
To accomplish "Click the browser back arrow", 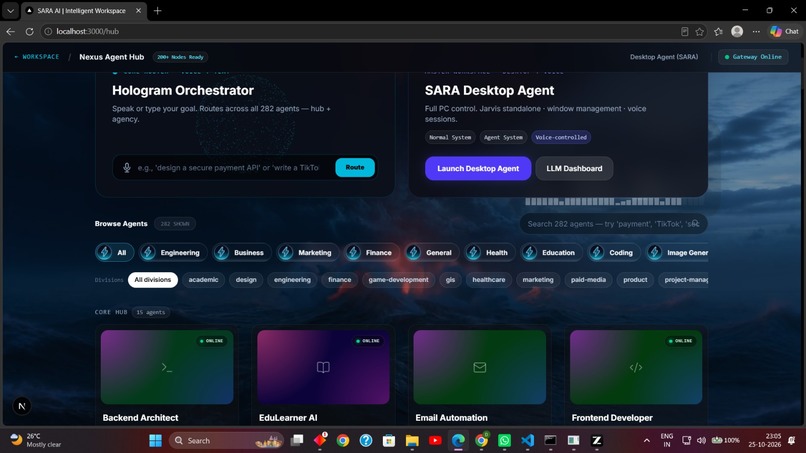I will [x=11, y=31].
